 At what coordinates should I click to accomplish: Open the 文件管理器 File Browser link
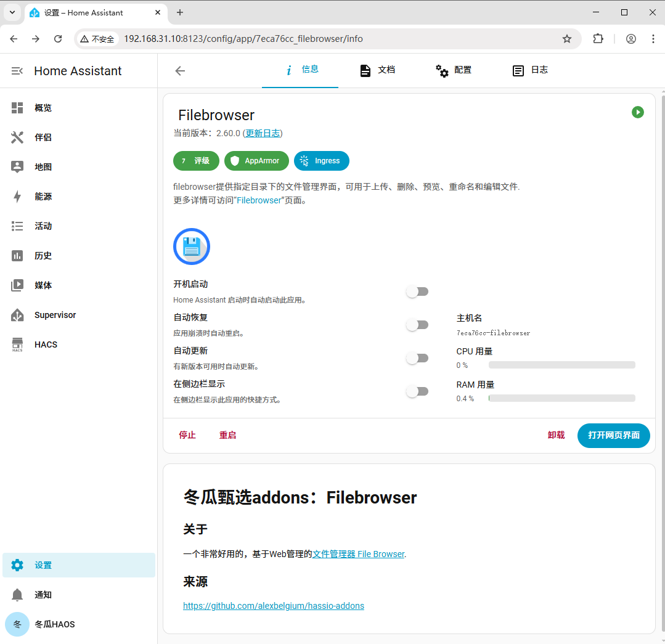pos(358,554)
